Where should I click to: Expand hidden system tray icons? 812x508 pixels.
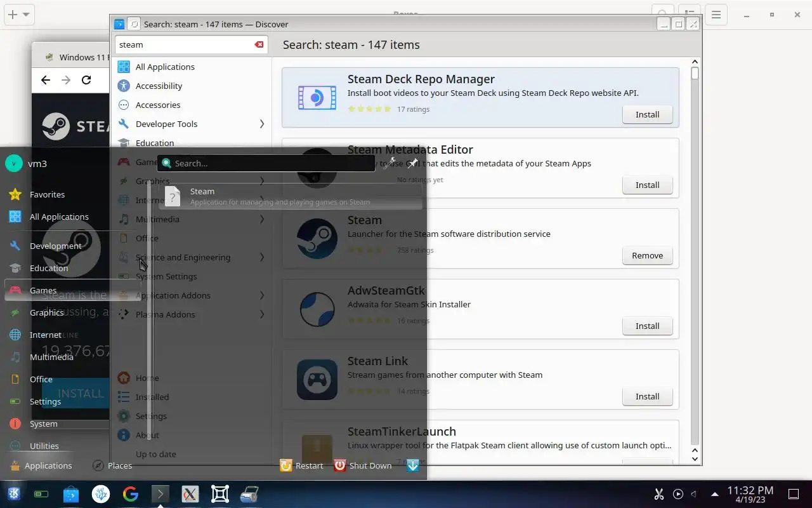click(715, 494)
